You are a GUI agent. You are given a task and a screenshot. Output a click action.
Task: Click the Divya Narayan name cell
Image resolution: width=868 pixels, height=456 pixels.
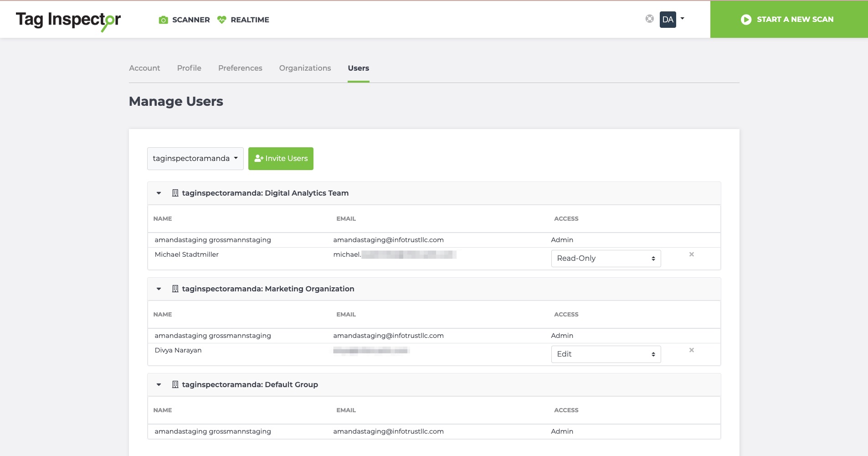[x=178, y=350]
